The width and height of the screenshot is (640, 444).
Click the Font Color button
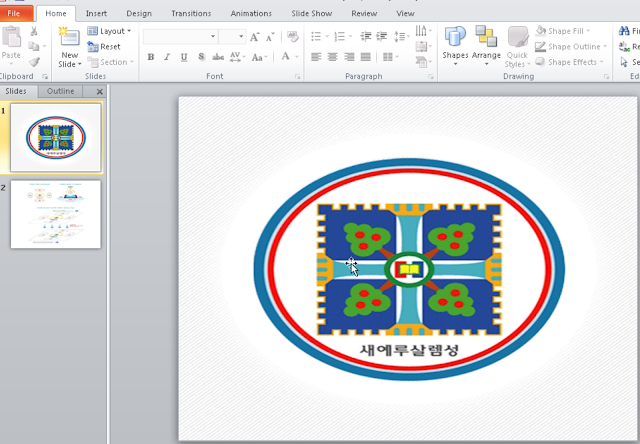(286, 56)
